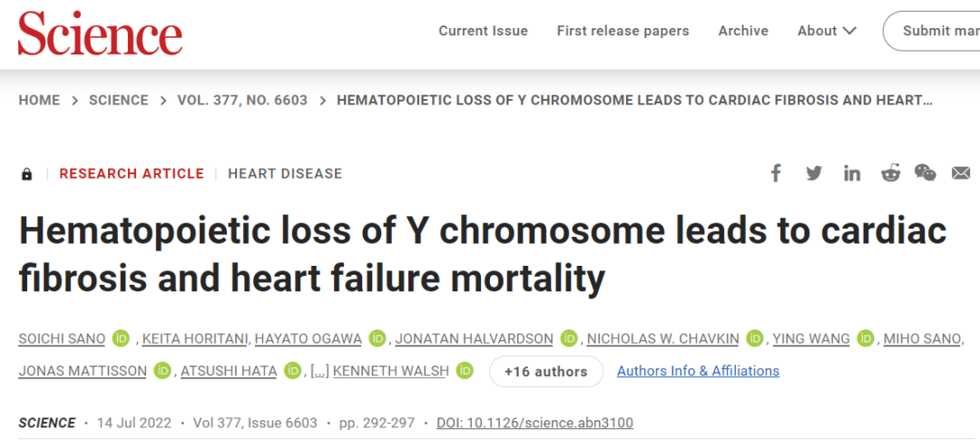Screen dimensions: 980x440
Task: Select author name Jonatan Halvardson
Action: point(475,338)
